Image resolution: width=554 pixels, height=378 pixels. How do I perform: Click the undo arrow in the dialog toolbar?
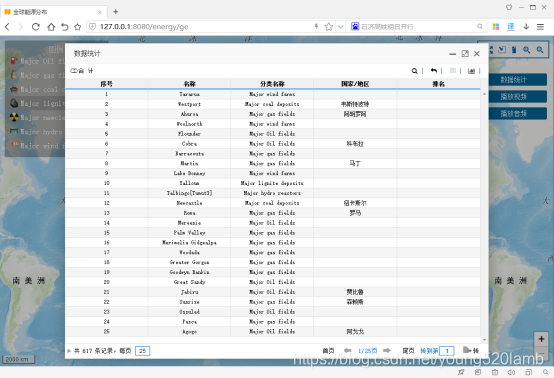tap(434, 71)
